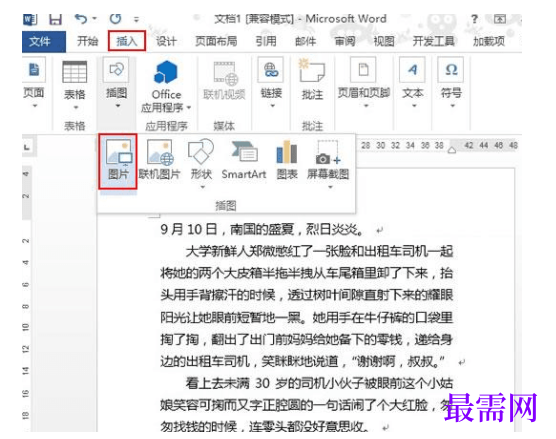Expand the Office 应用程序 dropdown arrow
556x439 pixels.
coord(189,107)
